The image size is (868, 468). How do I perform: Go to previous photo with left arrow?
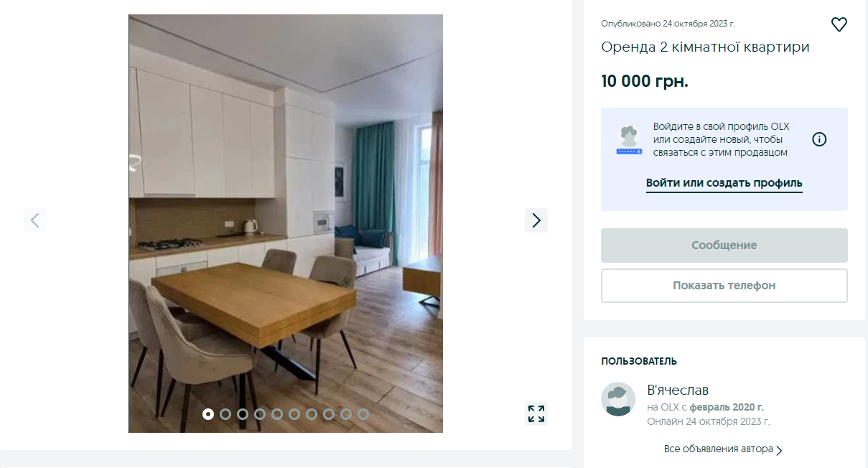point(35,220)
